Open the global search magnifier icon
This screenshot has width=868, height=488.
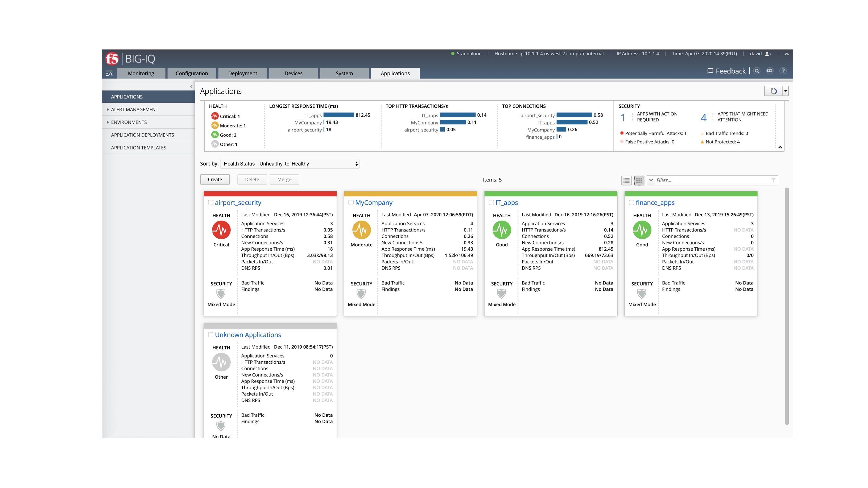pyautogui.click(x=757, y=71)
